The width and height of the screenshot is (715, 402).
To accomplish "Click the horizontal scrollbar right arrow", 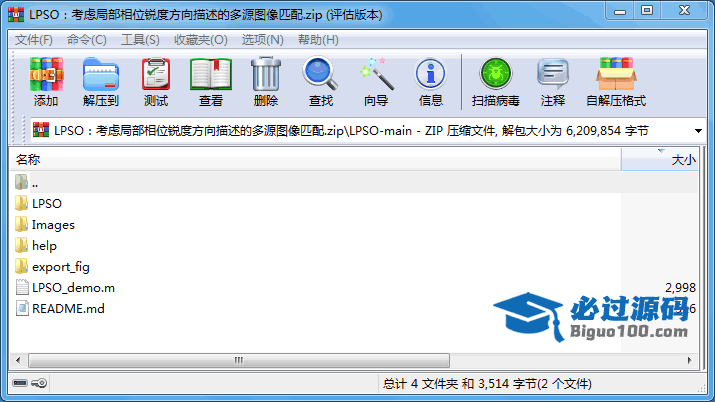I will point(689,361).
